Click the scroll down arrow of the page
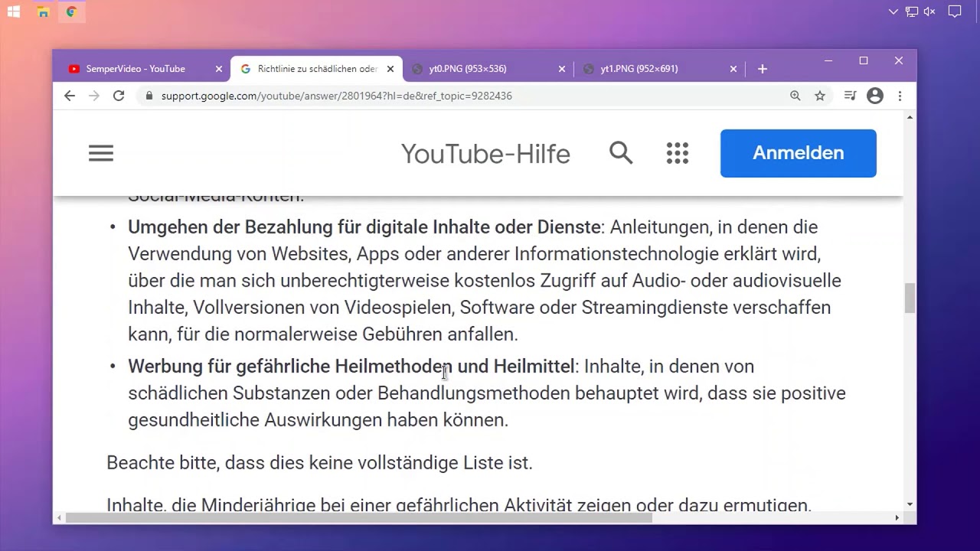This screenshot has height=551, width=980. tap(910, 504)
